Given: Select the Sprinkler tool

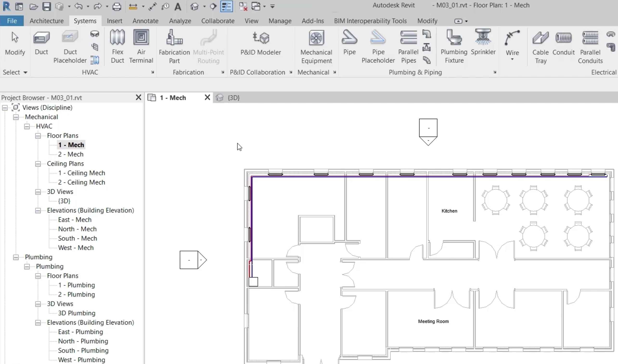Looking at the screenshot, I should 483,42.
